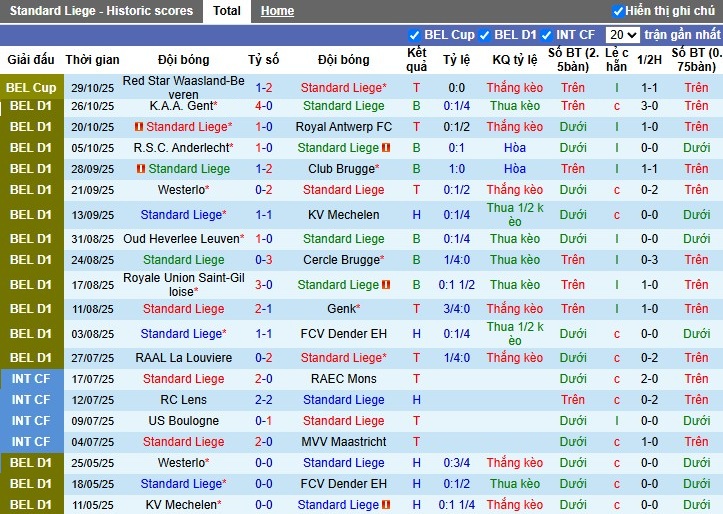The height and width of the screenshot is (514, 723).
Task: Click the KQ tỷ lệ column header
Action: pos(515,59)
